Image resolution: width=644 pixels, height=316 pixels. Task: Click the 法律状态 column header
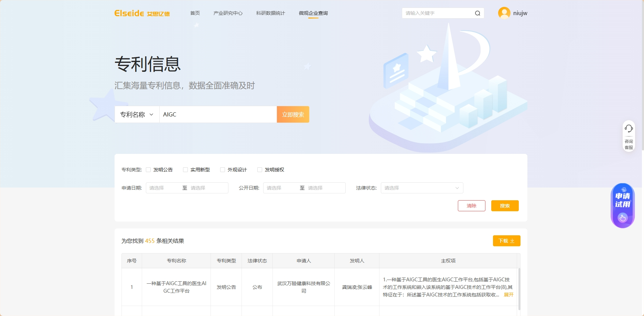[x=257, y=261]
